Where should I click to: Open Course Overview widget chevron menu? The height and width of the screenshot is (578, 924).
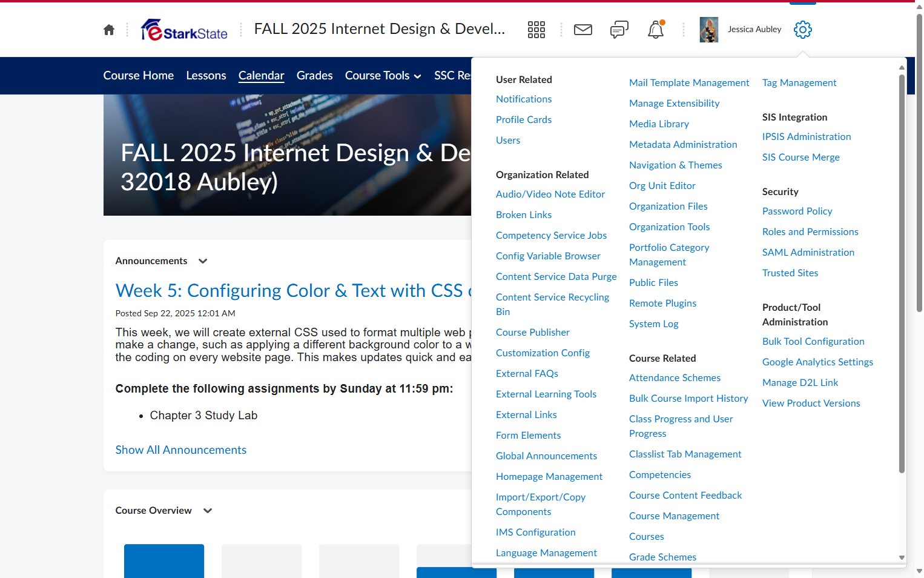208,511
